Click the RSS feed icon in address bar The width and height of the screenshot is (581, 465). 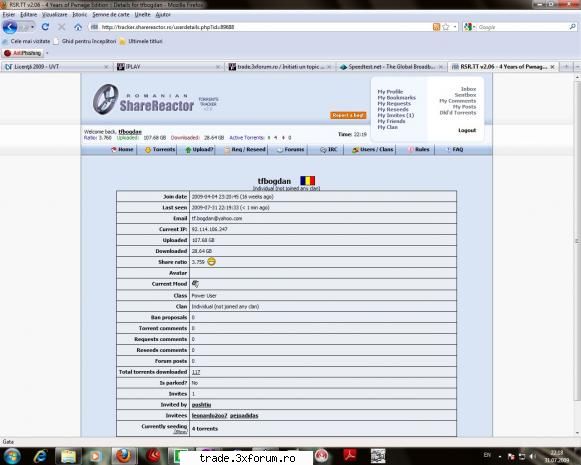[436, 27]
